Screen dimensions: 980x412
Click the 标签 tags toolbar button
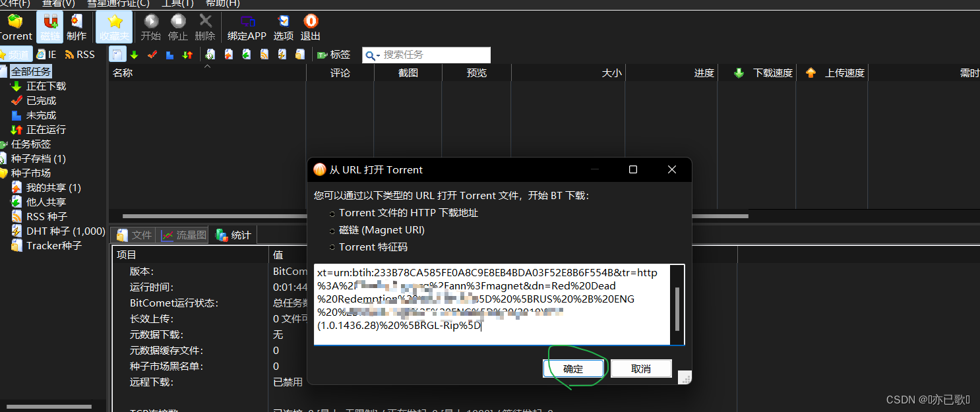point(334,55)
